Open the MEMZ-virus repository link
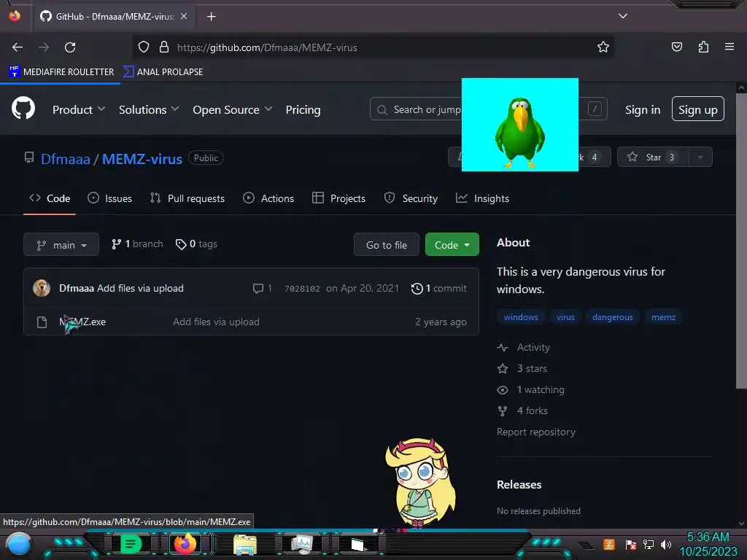 142,159
